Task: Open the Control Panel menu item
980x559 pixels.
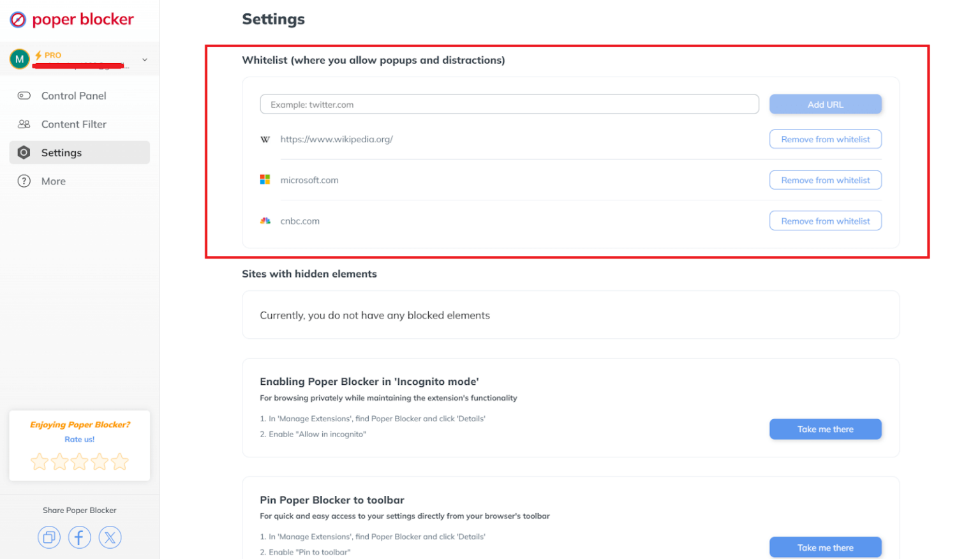Action: pos(73,96)
